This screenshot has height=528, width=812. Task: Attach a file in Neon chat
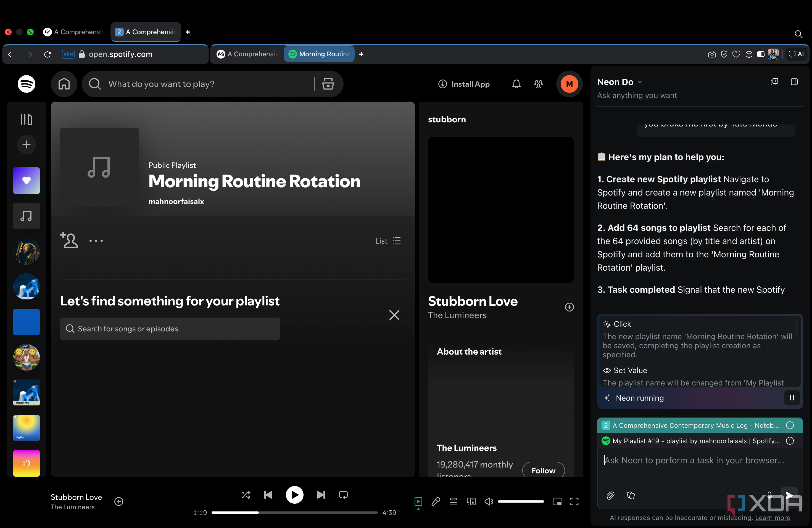(610, 495)
